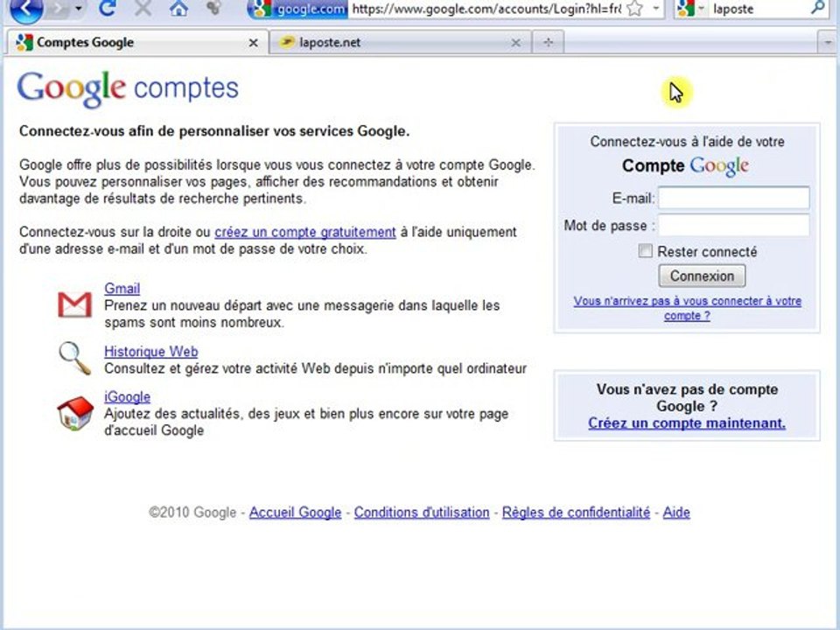Close the Comptes Google tab

pyautogui.click(x=254, y=43)
